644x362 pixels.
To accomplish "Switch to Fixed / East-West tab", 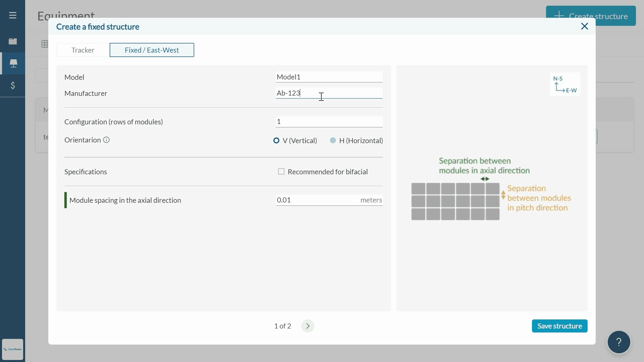I will point(152,50).
